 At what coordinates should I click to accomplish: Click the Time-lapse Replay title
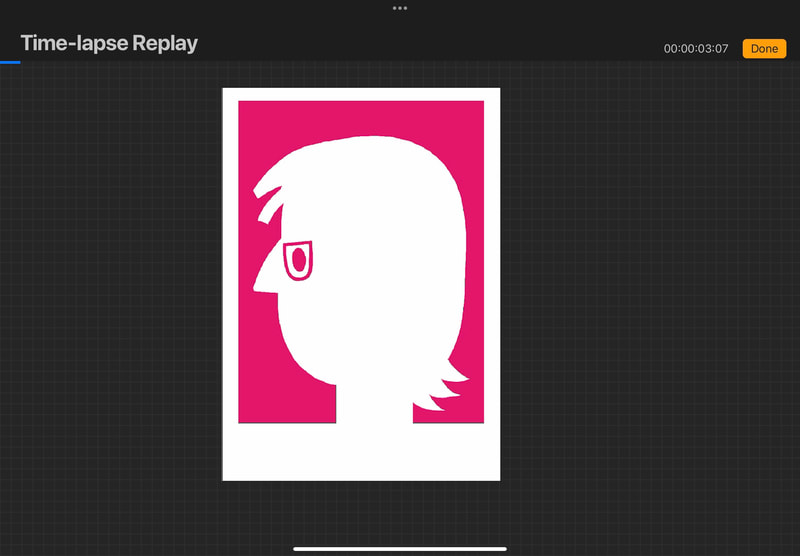[109, 44]
